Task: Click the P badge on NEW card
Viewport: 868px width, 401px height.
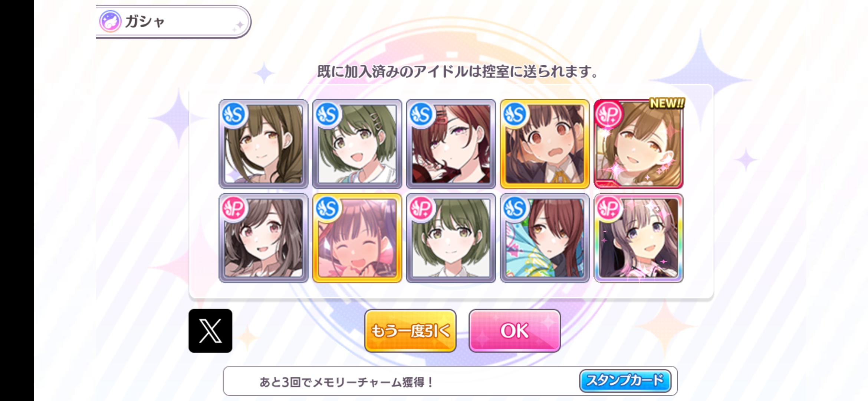Action: [609, 114]
